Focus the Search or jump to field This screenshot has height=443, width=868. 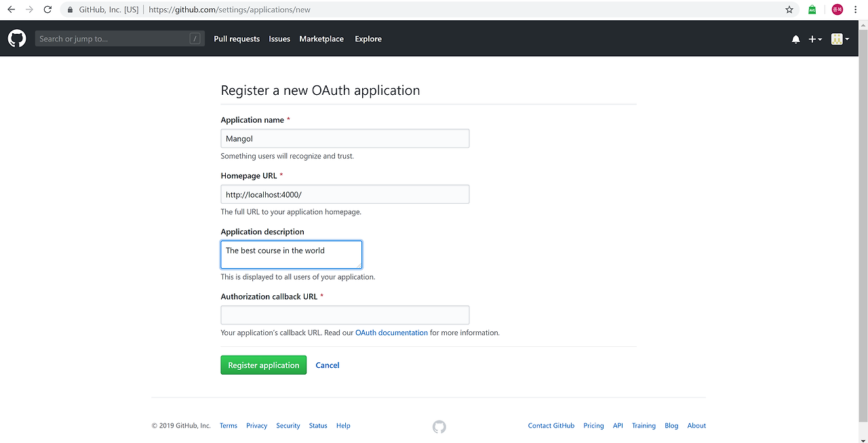pyautogui.click(x=120, y=39)
